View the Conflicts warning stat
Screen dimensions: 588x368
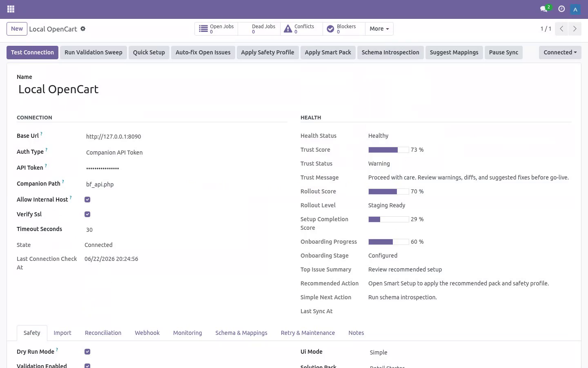click(301, 29)
